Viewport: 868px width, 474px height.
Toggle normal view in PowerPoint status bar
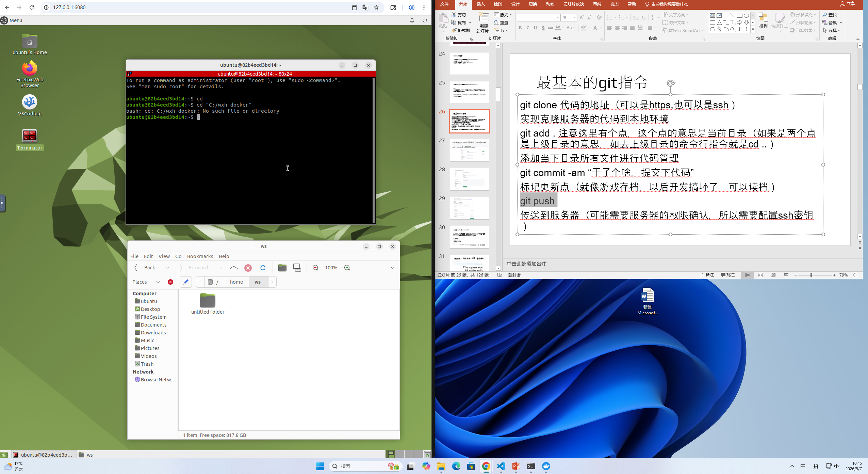pyautogui.click(x=748, y=275)
